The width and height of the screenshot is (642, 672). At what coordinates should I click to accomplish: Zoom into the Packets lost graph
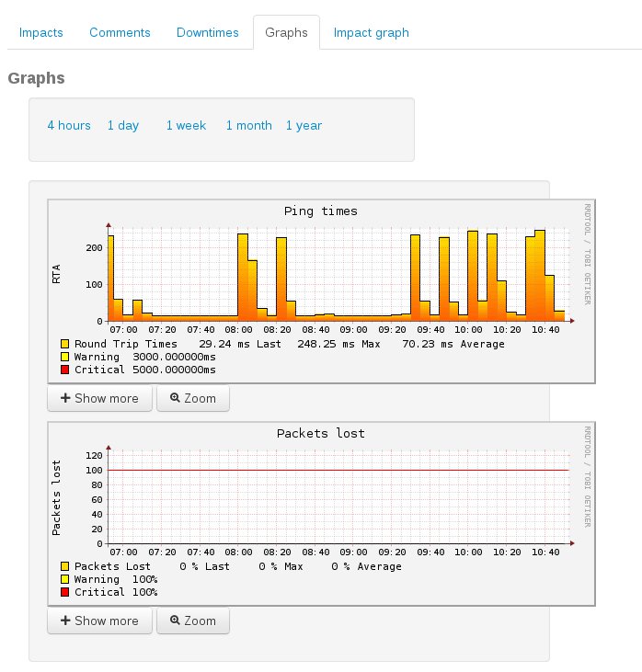click(x=193, y=621)
